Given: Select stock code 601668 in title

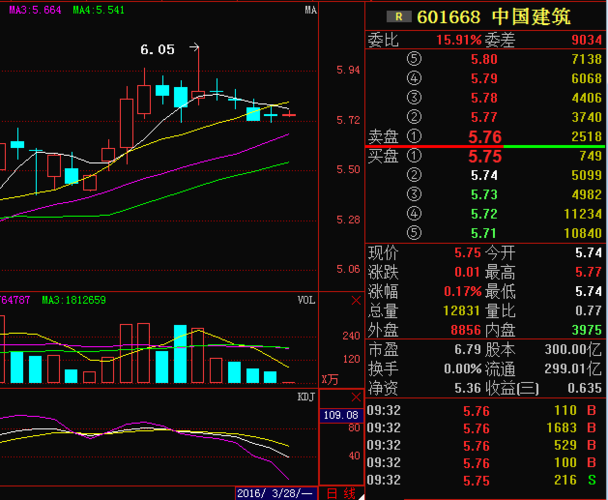Looking at the screenshot, I should pos(449,17).
